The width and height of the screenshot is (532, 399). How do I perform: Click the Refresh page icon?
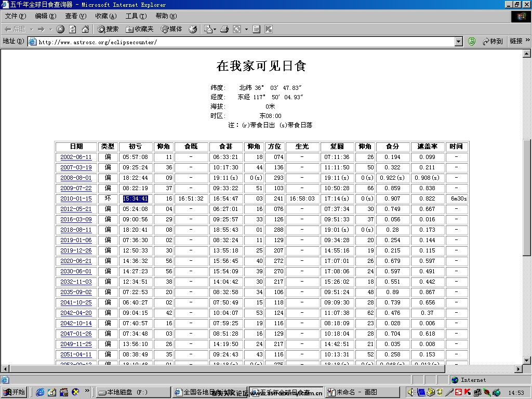click(73, 29)
